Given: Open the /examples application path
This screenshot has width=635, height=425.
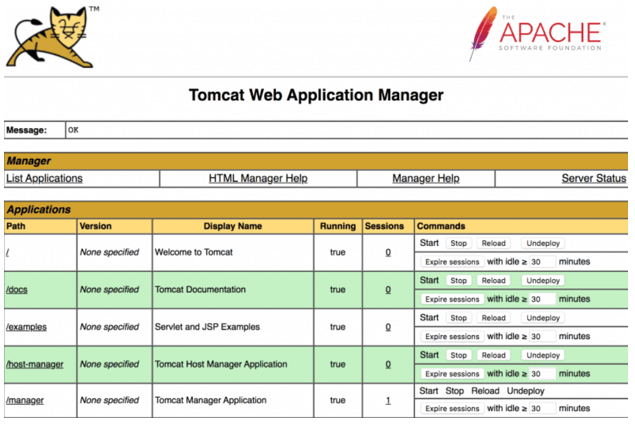Looking at the screenshot, I should (26, 327).
